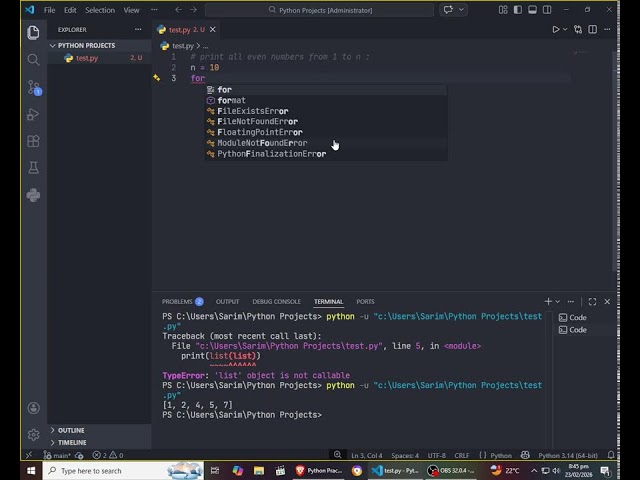Open the run button dropdown arrow

(x=565, y=29)
